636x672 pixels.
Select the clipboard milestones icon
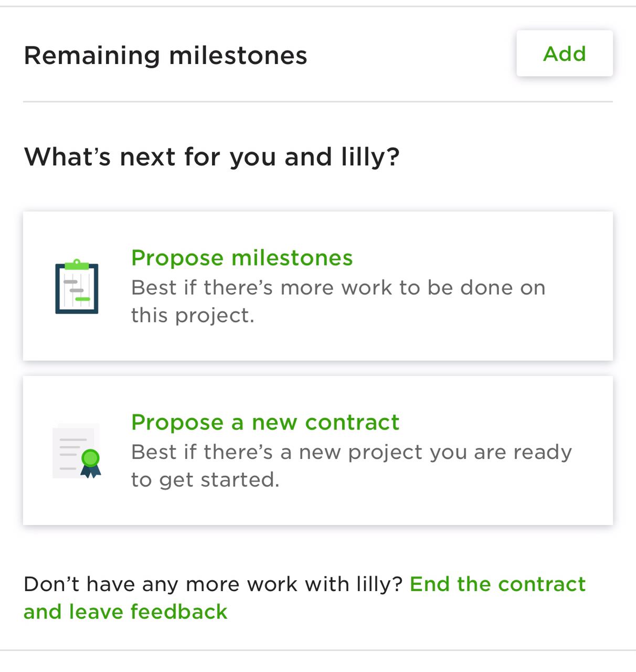tap(77, 286)
